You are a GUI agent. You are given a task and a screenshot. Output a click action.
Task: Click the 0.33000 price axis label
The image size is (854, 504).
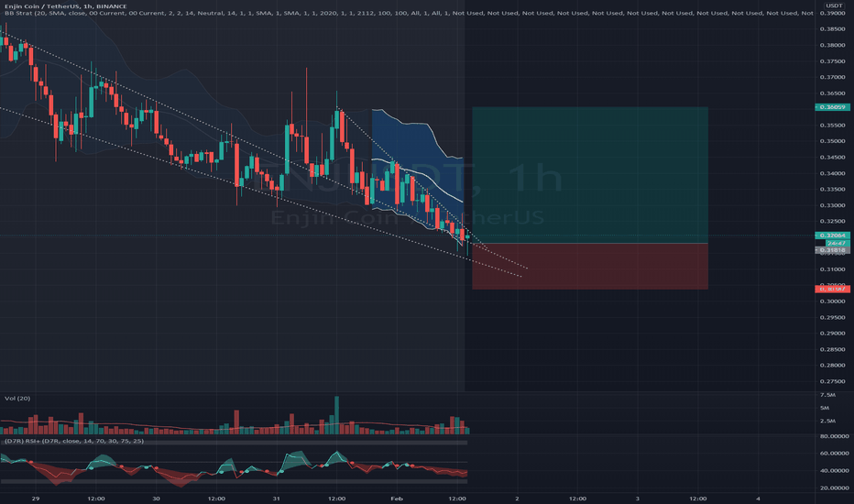[x=832, y=205]
